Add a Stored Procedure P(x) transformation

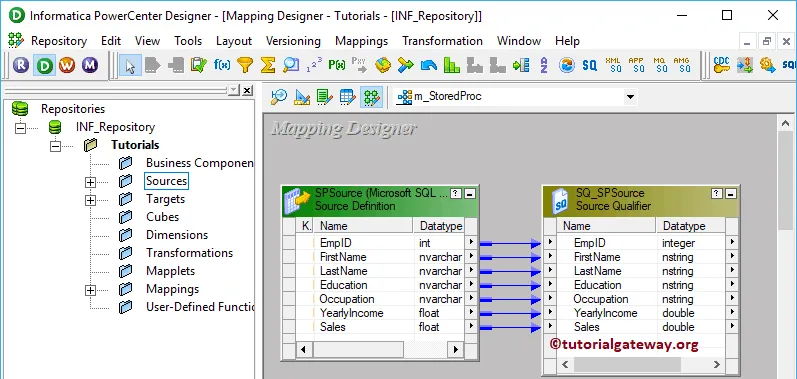pyautogui.click(x=337, y=65)
